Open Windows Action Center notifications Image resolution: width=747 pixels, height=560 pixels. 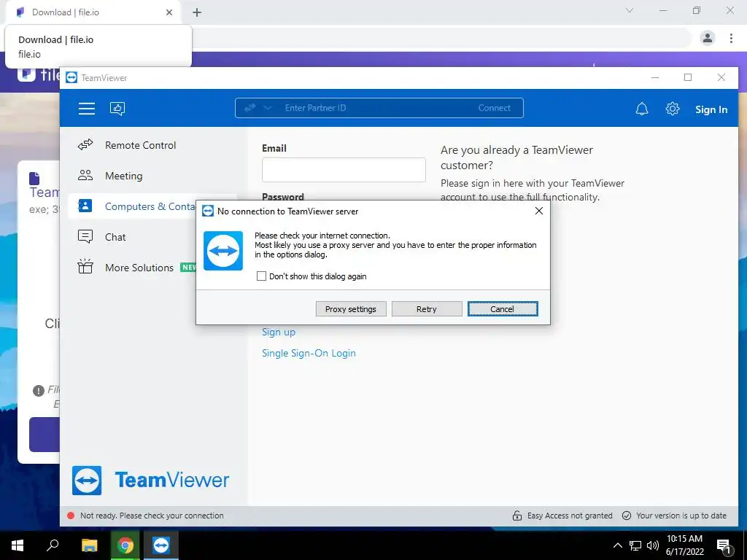pyautogui.click(x=724, y=545)
